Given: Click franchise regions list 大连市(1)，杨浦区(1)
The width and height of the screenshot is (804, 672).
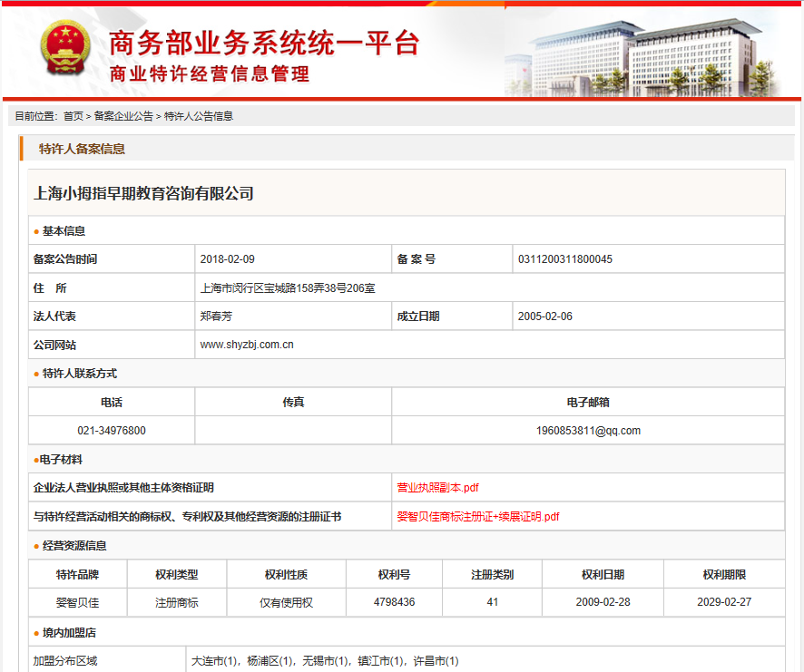Looking at the screenshot, I should point(325,661).
